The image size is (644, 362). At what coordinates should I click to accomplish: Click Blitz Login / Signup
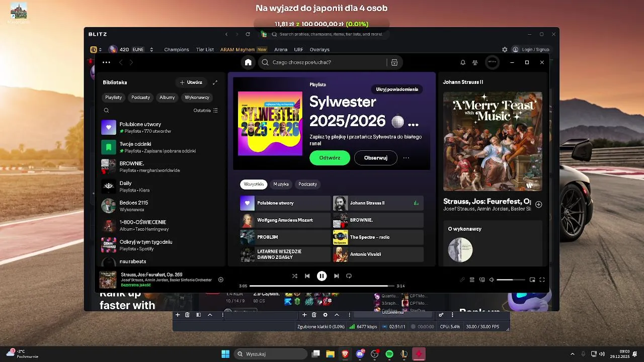[531, 50]
